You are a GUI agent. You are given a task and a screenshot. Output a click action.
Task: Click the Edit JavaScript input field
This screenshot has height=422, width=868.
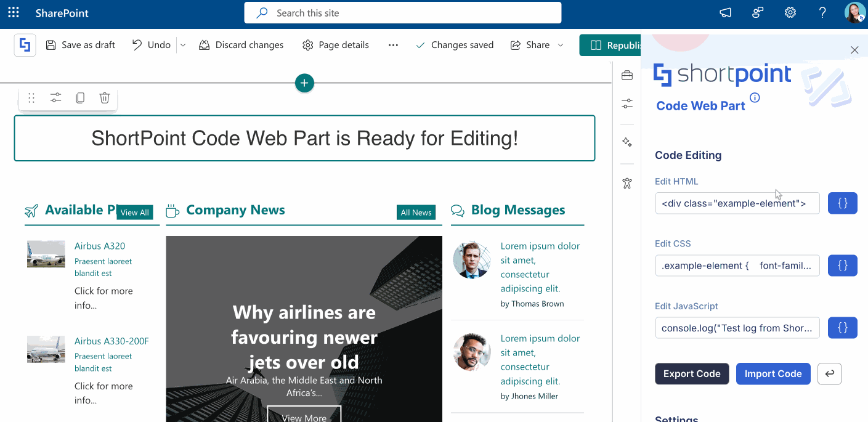point(737,328)
